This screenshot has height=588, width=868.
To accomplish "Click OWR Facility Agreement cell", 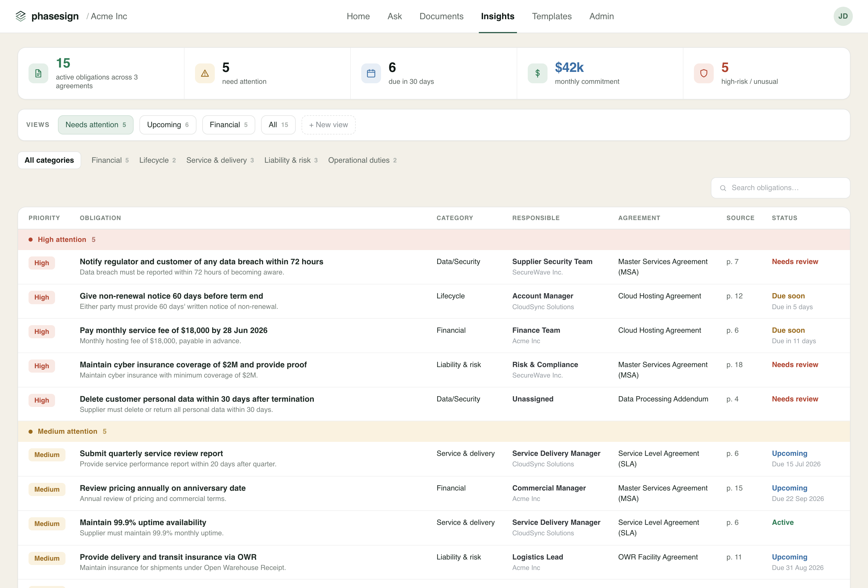I will (658, 557).
